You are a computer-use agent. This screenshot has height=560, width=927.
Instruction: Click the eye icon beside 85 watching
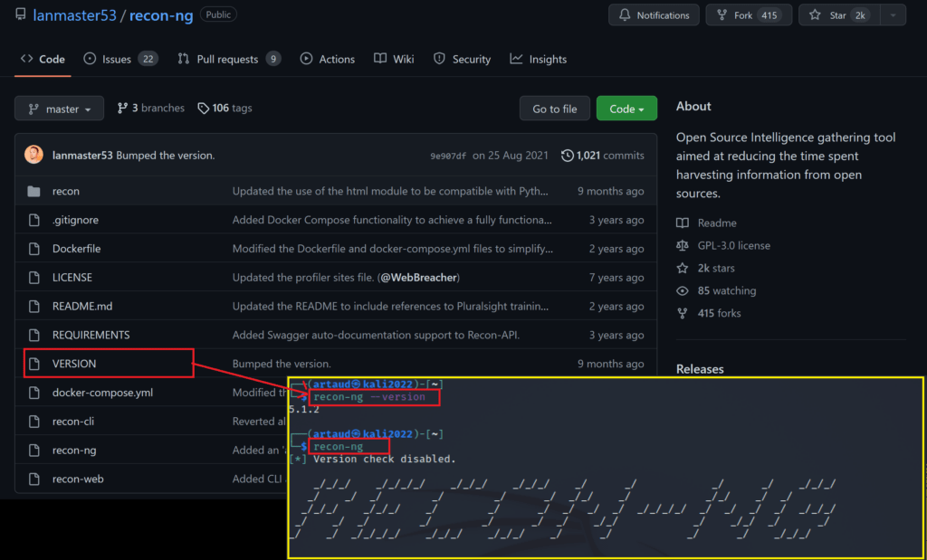(683, 290)
